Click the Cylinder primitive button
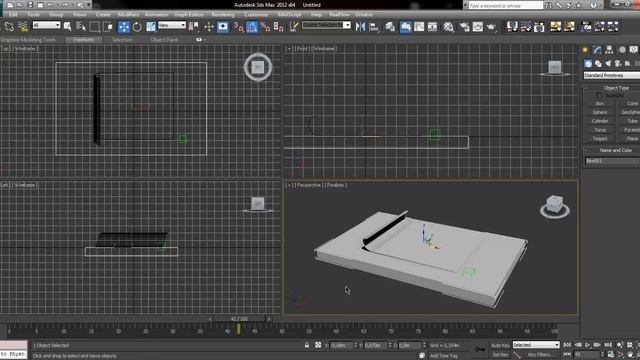640x360 pixels. point(600,121)
